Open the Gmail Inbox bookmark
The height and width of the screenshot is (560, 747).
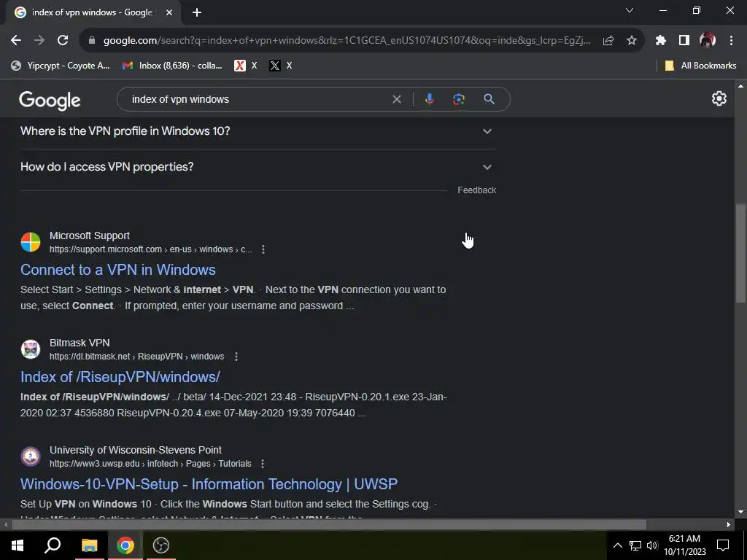(x=172, y=66)
